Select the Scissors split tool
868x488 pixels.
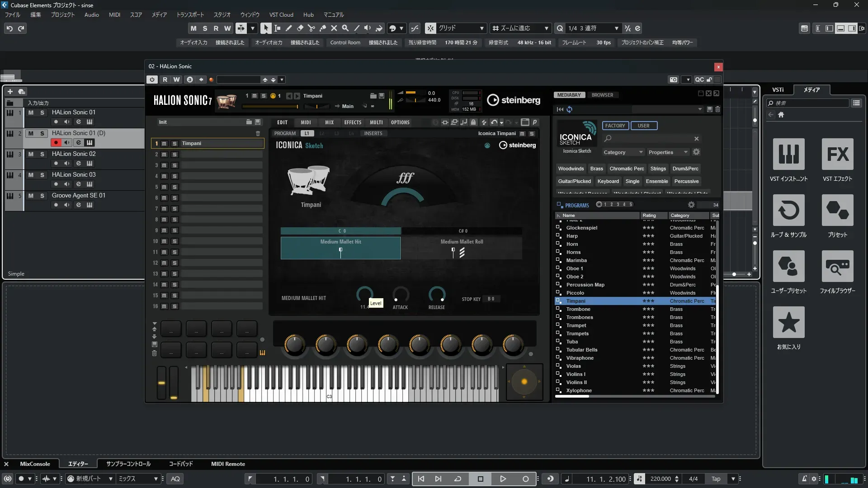click(311, 28)
